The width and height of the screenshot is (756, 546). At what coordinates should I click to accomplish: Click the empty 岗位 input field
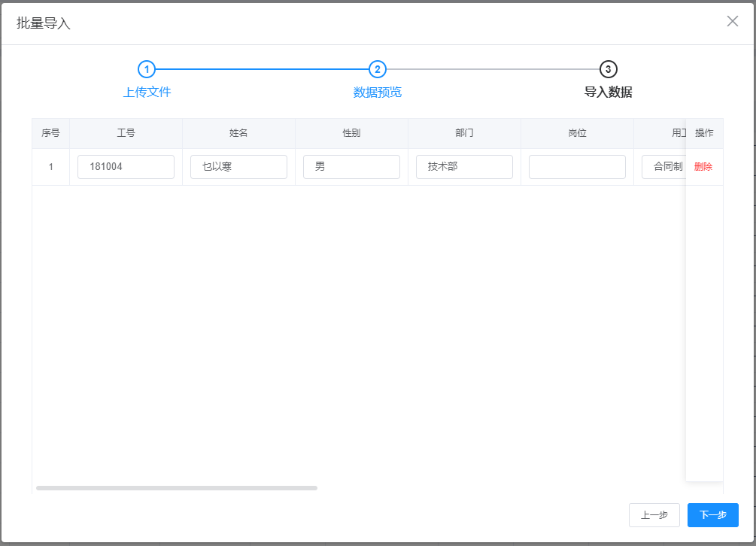click(577, 166)
